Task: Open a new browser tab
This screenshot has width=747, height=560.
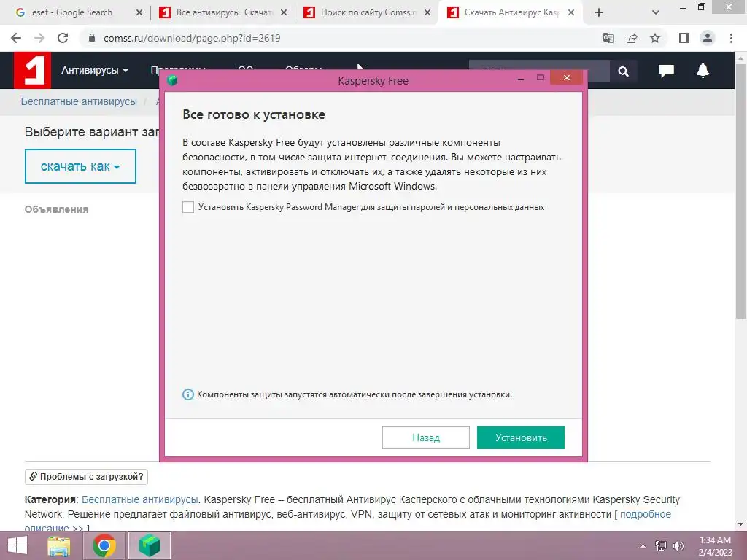Action: click(599, 13)
